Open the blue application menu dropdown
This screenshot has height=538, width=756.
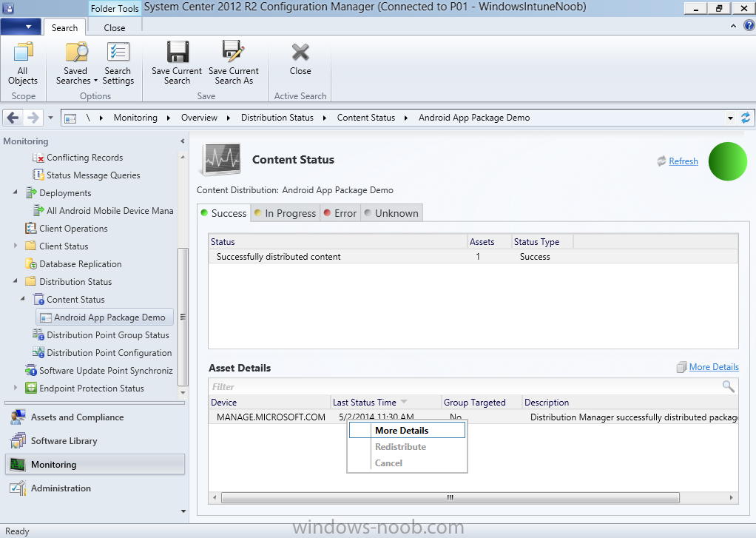pyautogui.click(x=20, y=27)
